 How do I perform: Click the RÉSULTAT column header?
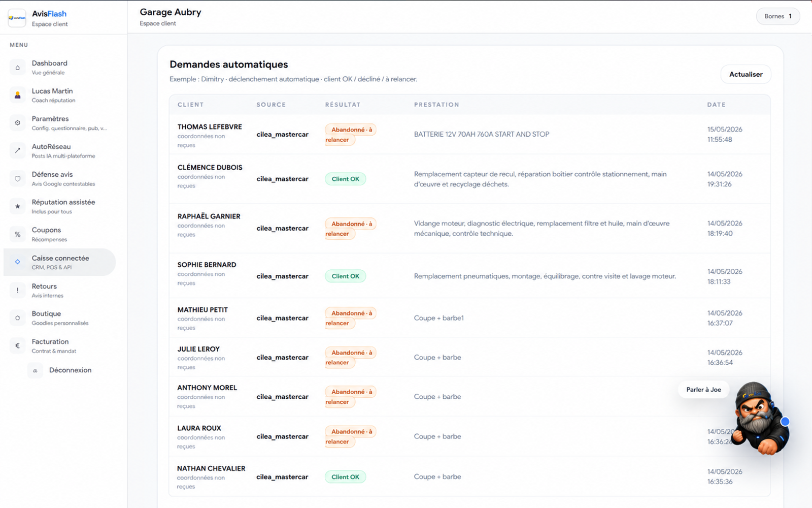(343, 105)
